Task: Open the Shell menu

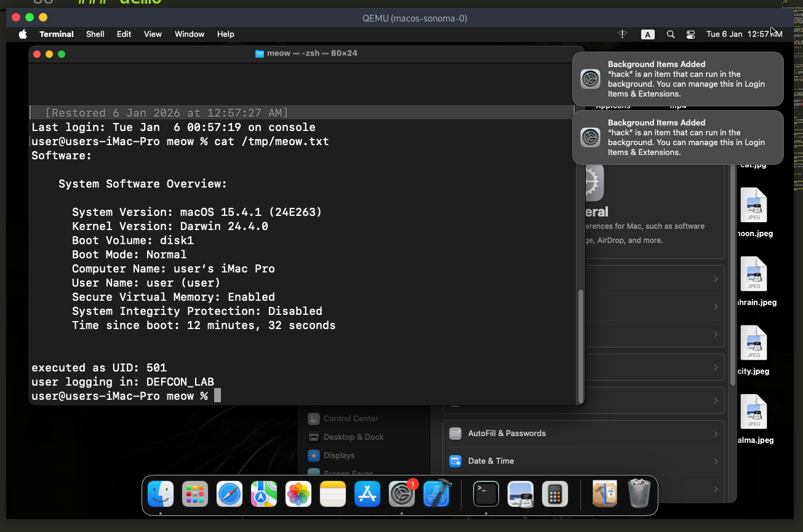Action: [x=95, y=34]
